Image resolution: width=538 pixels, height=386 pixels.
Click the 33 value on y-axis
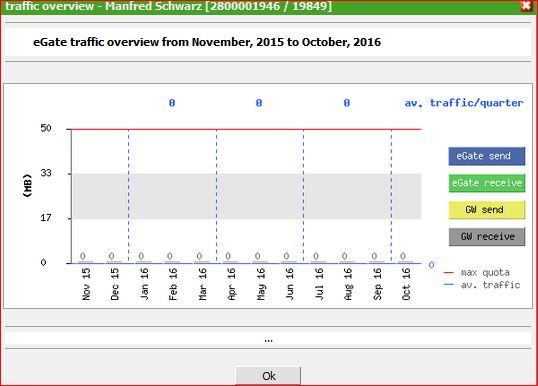(46, 173)
